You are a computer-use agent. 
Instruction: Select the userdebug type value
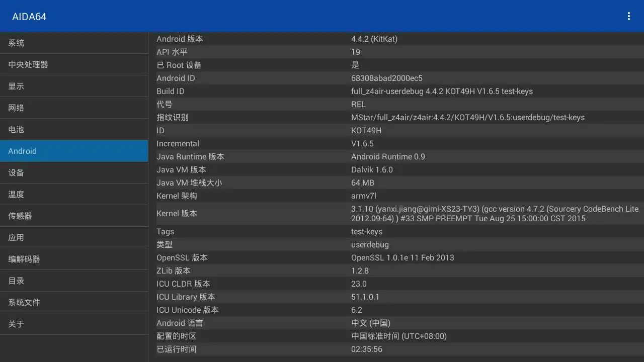pyautogui.click(x=370, y=244)
